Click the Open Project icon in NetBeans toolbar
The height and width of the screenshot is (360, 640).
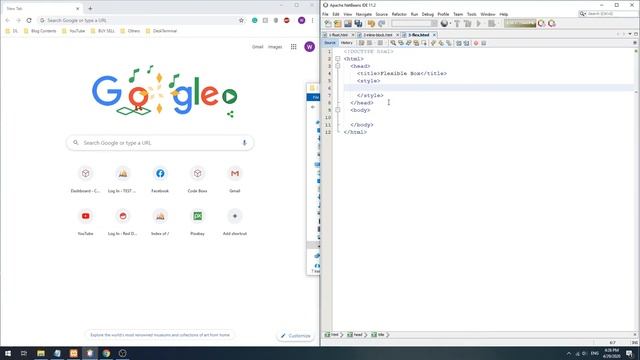[x=348, y=24]
